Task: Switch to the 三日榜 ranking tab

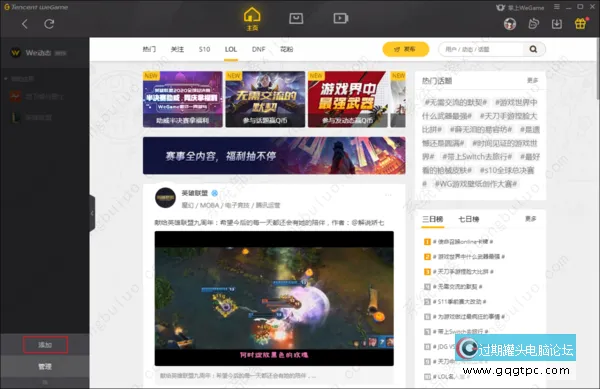Action: point(432,219)
